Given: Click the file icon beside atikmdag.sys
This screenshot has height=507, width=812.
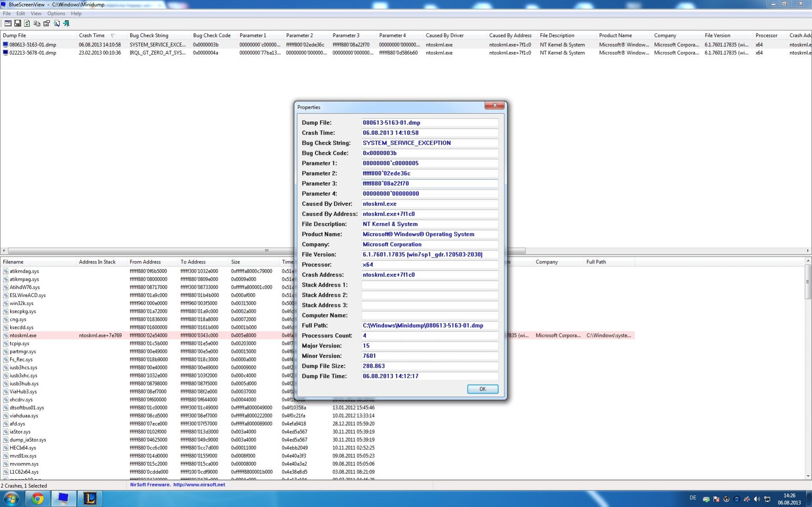Looking at the screenshot, I should 6,271.
